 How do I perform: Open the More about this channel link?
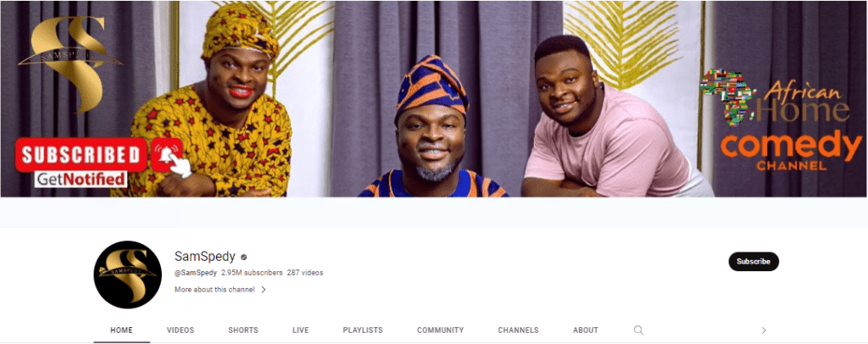click(214, 289)
